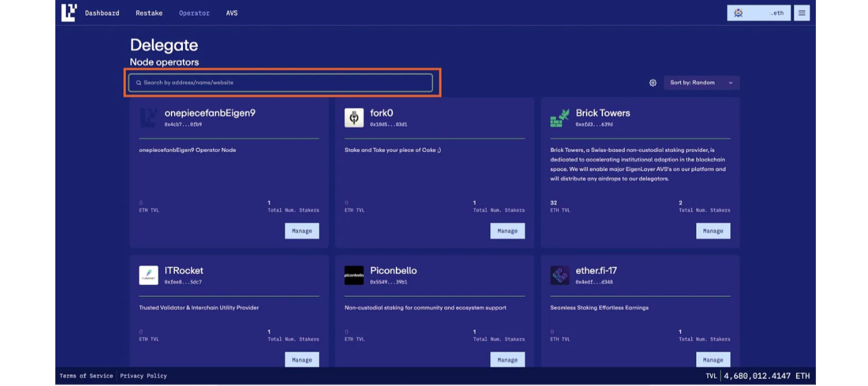Click the Delegate page heading
The width and height of the screenshot is (868, 386).
(x=164, y=45)
